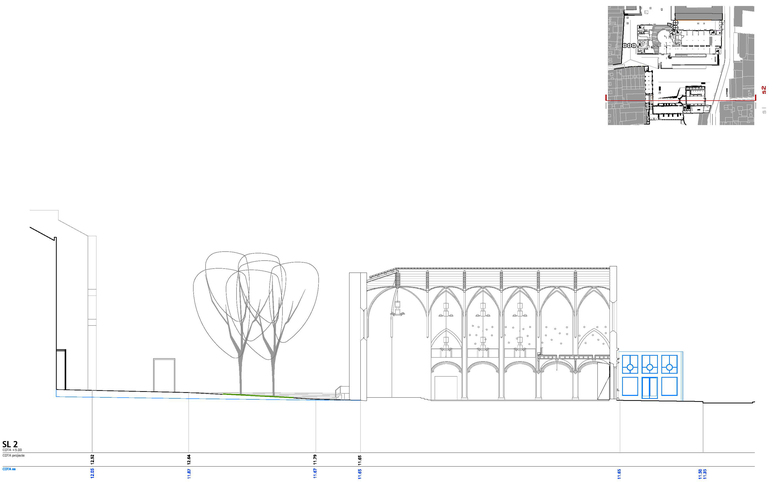Click the 11.65 elevation label at hall entrance
The width and height of the screenshot is (780, 482).
click(360, 460)
